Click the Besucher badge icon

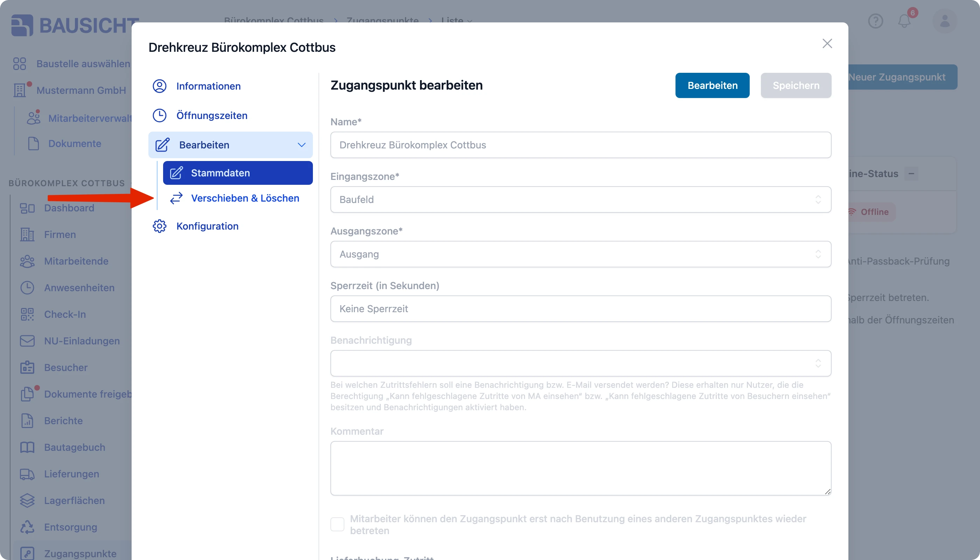click(x=27, y=367)
